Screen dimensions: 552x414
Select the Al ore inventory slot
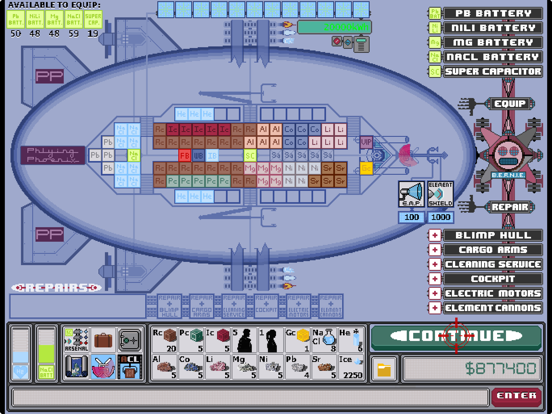point(164,367)
